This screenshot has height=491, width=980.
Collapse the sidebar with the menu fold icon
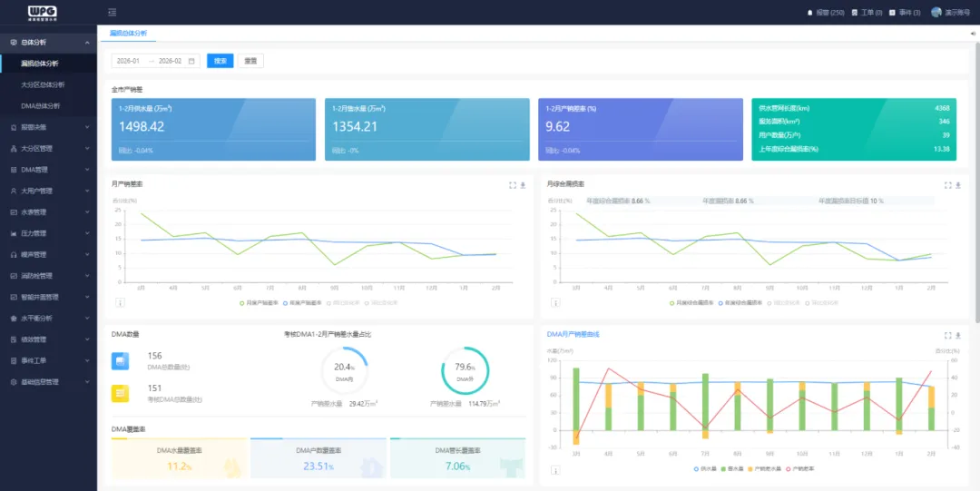tap(112, 12)
